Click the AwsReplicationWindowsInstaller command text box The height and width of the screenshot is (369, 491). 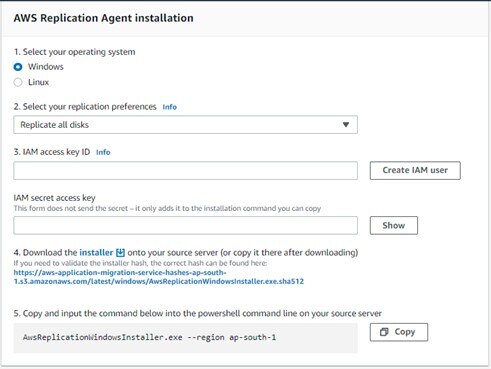pos(185,338)
